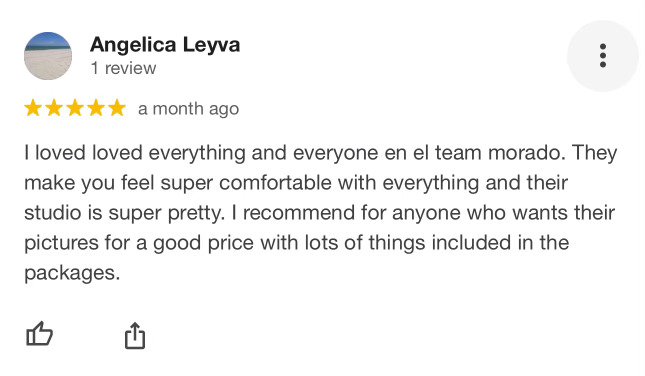Click the first gold rating star
Viewport: 645px width, 376px height.
[33, 109]
